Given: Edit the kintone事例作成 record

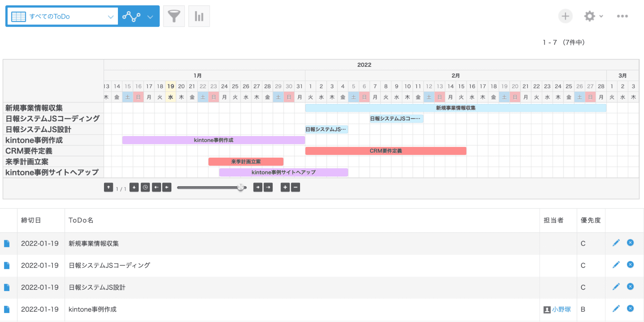Looking at the screenshot, I should click(616, 308).
